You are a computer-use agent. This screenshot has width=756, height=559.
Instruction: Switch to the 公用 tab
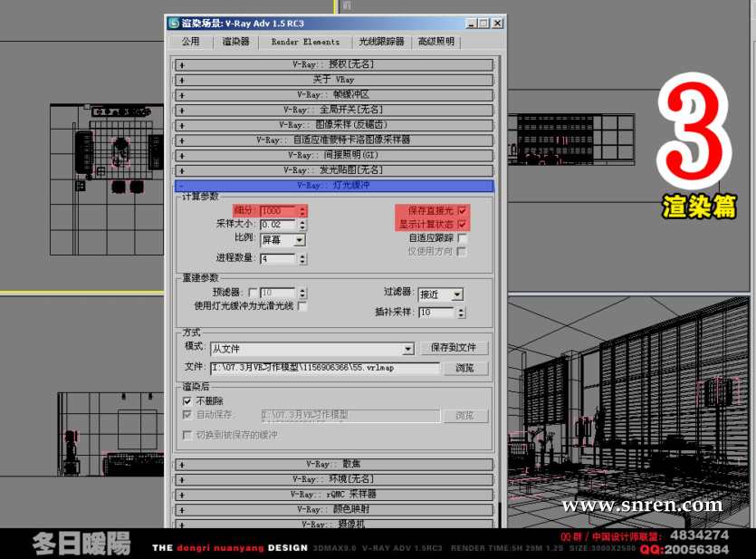click(x=190, y=42)
